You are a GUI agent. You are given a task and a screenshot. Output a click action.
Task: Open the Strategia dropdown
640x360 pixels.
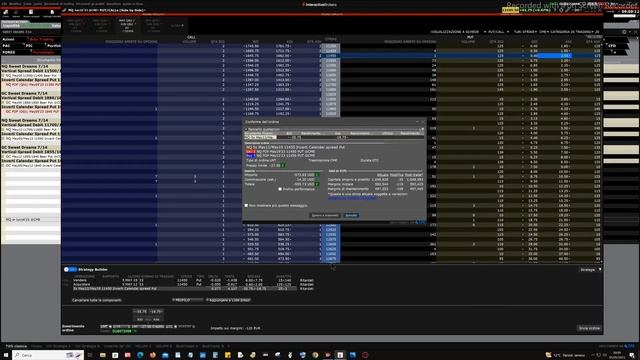tap(590, 270)
